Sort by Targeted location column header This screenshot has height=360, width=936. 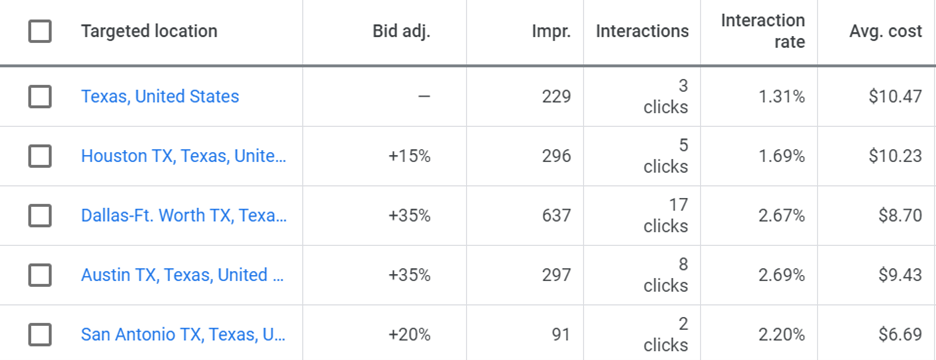click(149, 31)
